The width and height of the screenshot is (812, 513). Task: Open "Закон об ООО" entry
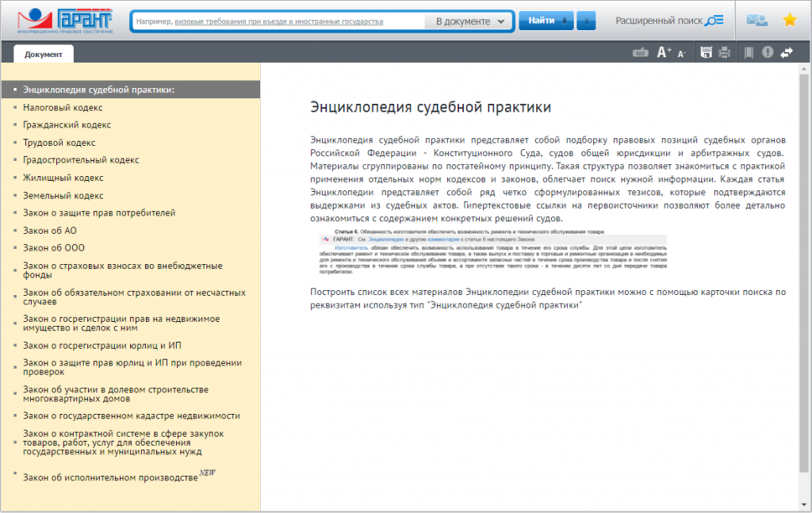click(54, 248)
